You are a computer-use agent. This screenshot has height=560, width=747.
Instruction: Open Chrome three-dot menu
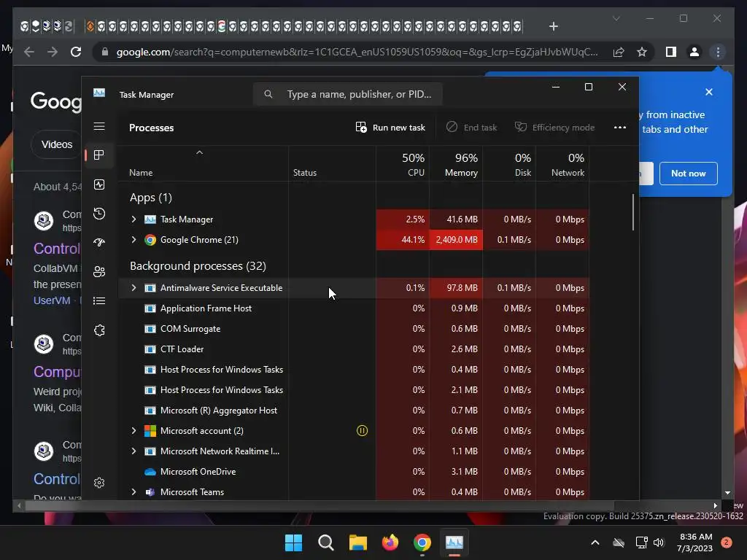(x=718, y=52)
